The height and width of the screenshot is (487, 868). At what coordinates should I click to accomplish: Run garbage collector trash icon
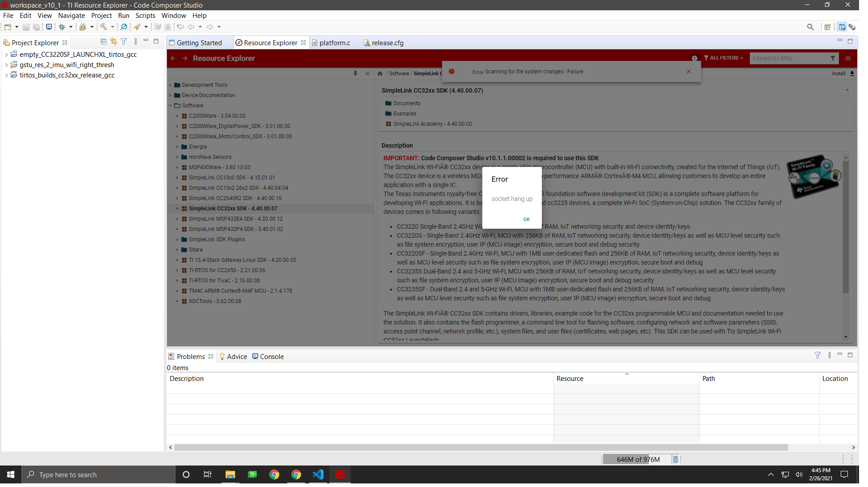pos(676,460)
